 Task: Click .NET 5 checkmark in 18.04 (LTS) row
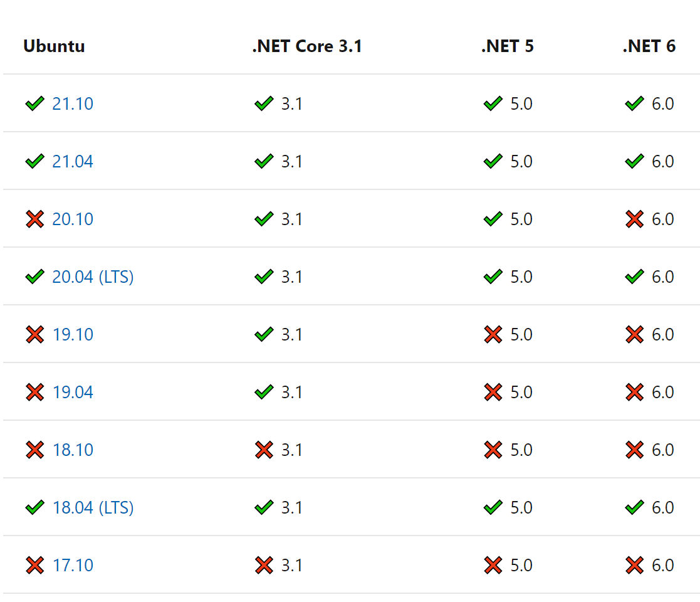click(x=493, y=507)
